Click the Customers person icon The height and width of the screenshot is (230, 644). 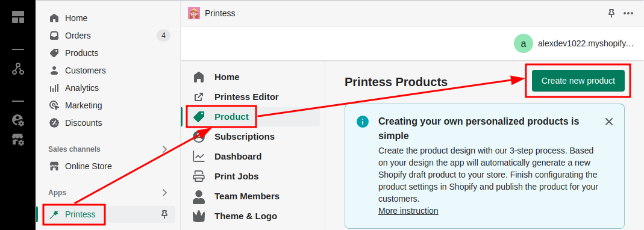tap(54, 70)
